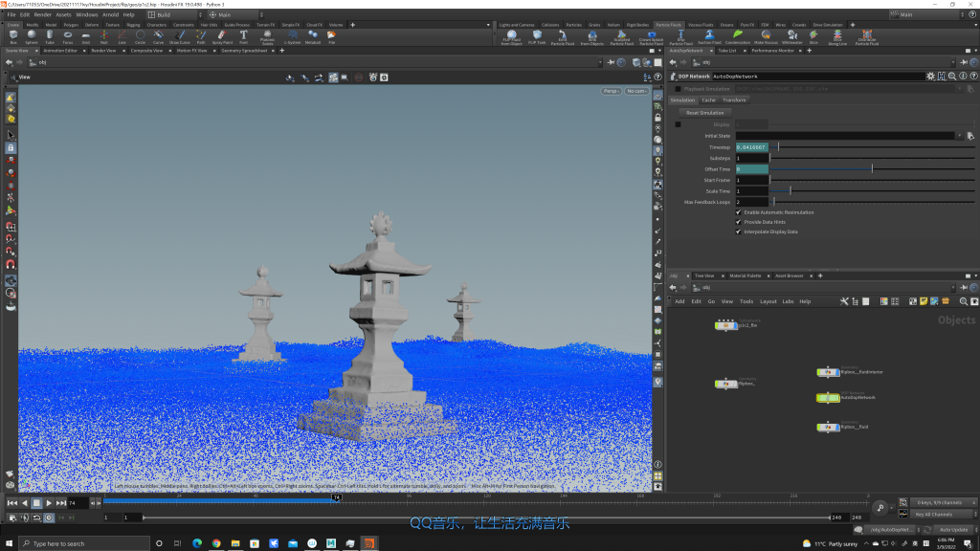The image size is (980, 551).
Task: Click the Auto Update button
Action: click(951, 529)
